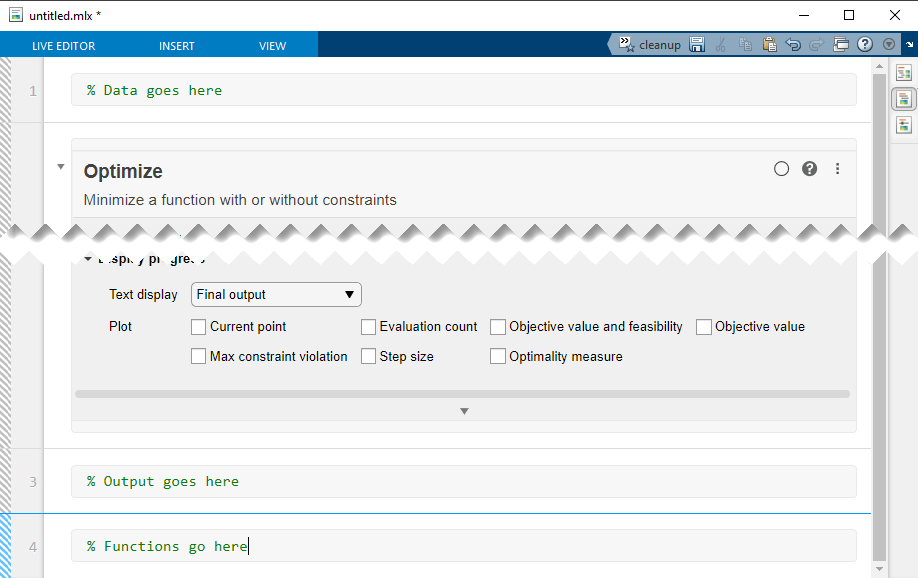Enable the Objective value plot

(704, 326)
